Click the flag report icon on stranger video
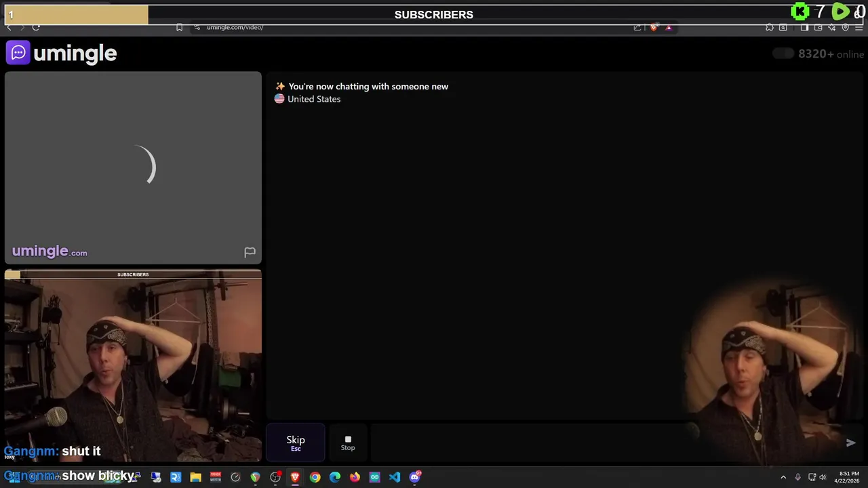The width and height of the screenshot is (868, 488). click(250, 252)
